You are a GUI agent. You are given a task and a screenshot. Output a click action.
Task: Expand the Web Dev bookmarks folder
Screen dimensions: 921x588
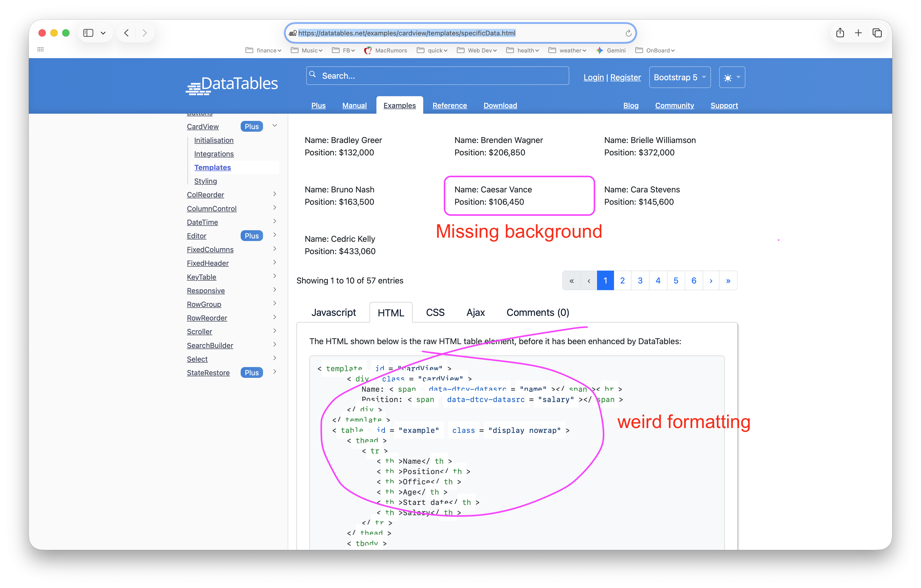click(477, 50)
